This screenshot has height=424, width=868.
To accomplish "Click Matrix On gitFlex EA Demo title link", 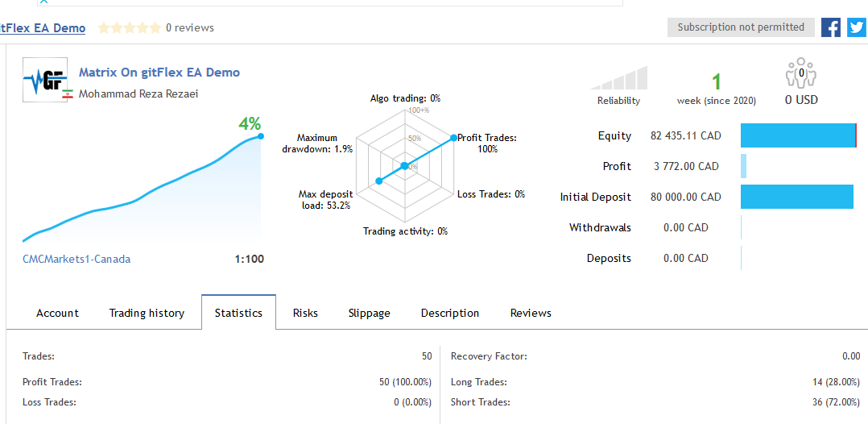I will (159, 73).
